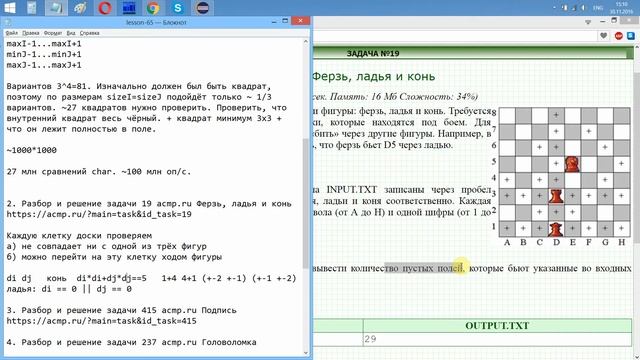
Task: Click the volume speaker tray icon
Action: [584, 8]
